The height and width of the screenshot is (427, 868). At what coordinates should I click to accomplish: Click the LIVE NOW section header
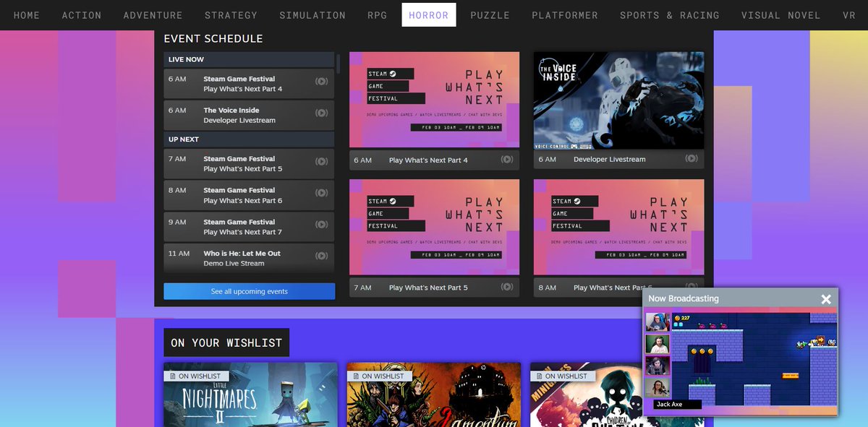[249, 59]
